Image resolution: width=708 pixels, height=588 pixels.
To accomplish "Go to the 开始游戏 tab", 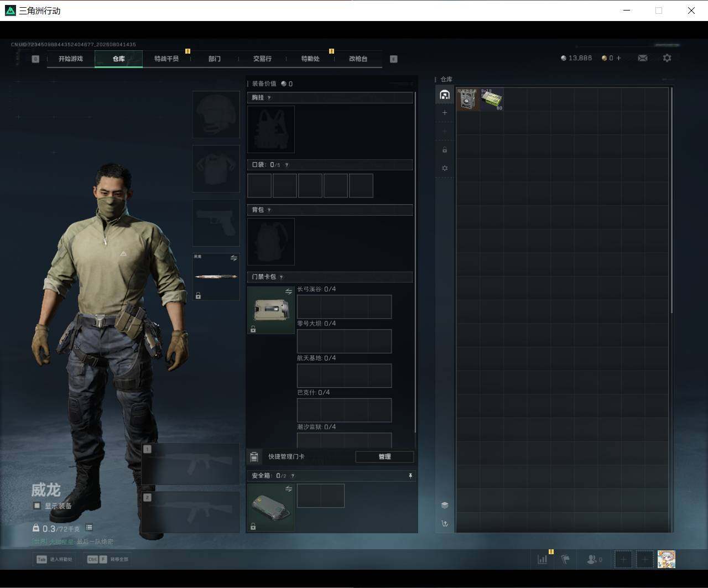I will 71,59.
